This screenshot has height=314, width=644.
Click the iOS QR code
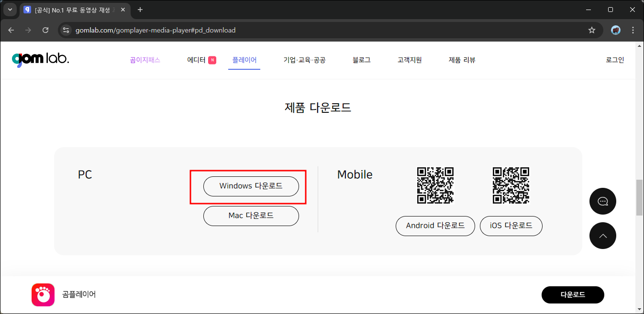pyautogui.click(x=511, y=185)
